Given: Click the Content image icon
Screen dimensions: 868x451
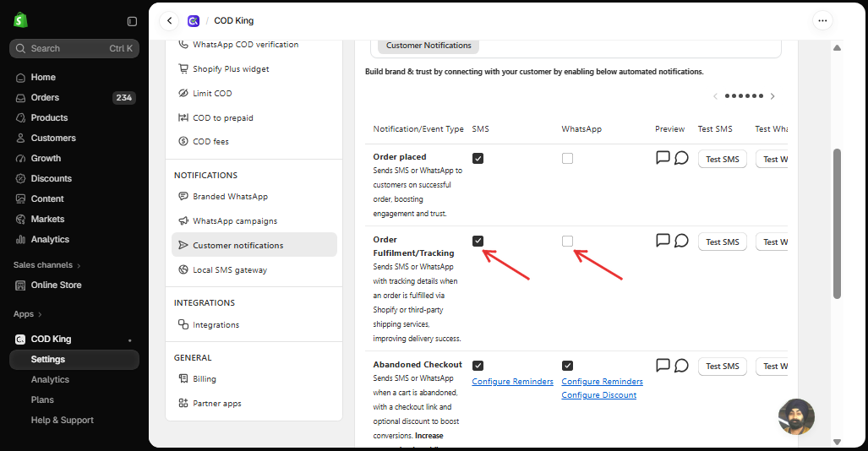Looking at the screenshot, I should [x=20, y=198].
